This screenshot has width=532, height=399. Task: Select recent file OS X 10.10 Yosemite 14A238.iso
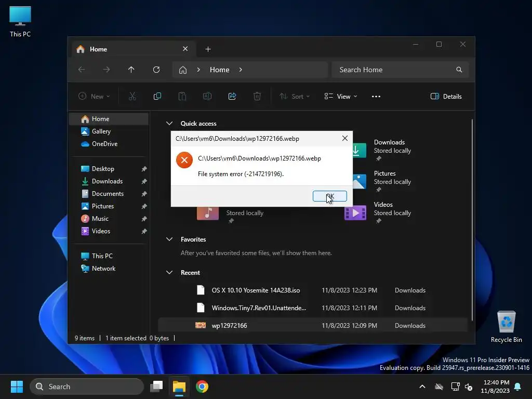pyautogui.click(x=312, y=290)
